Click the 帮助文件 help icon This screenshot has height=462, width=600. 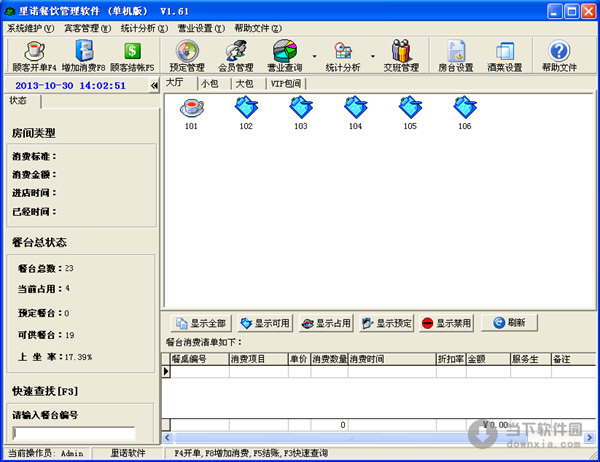[558, 55]
